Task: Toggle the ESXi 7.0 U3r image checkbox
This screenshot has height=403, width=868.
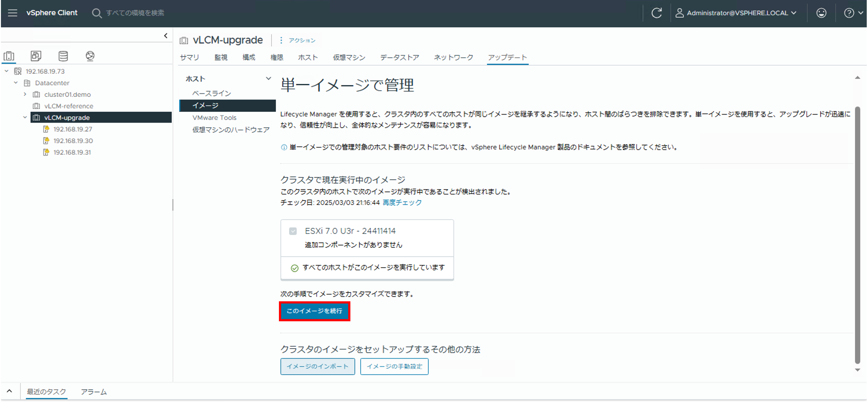Action: pos(293,231)
